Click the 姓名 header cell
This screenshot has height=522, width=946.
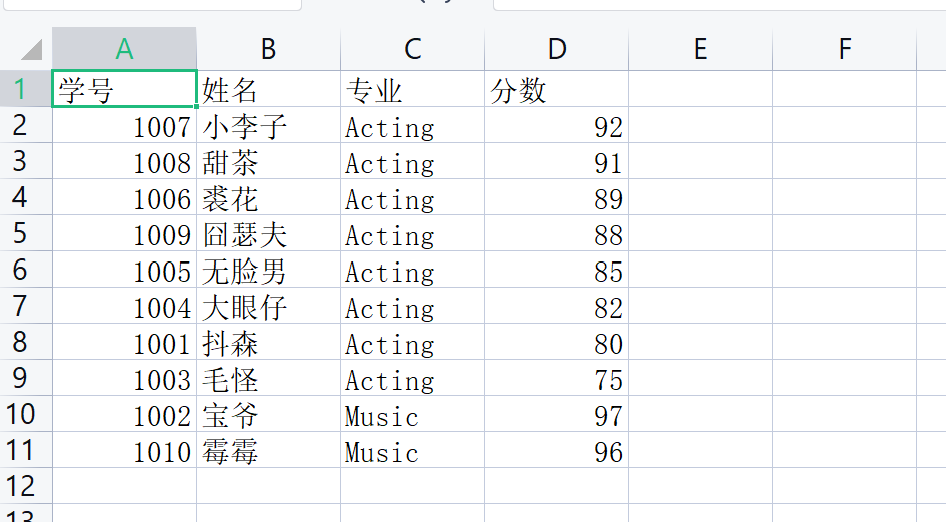point(268,90)
